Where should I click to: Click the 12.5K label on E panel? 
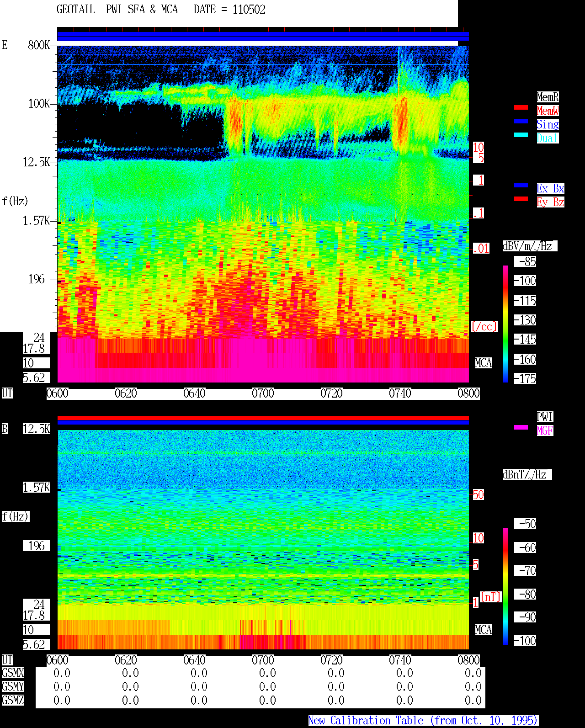coord(37,162)
